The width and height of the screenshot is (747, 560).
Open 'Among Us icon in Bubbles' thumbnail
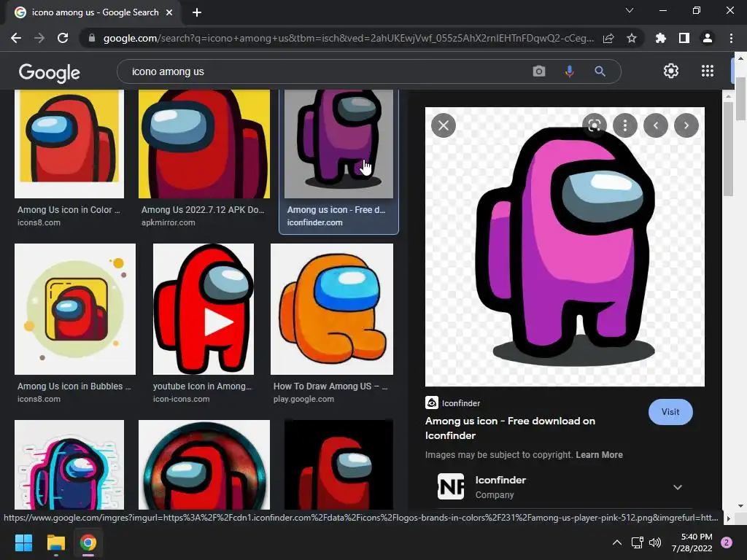[75, 309]
